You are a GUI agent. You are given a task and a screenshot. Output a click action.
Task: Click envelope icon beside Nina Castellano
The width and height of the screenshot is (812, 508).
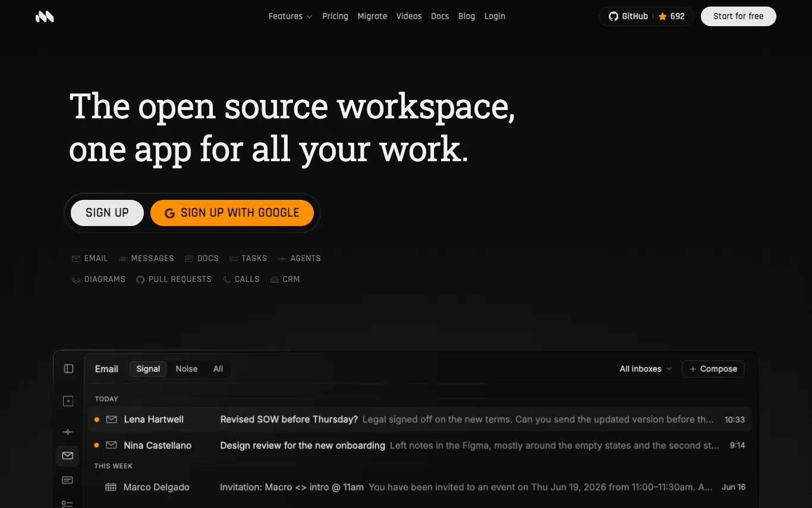click(x=111, y=446)
